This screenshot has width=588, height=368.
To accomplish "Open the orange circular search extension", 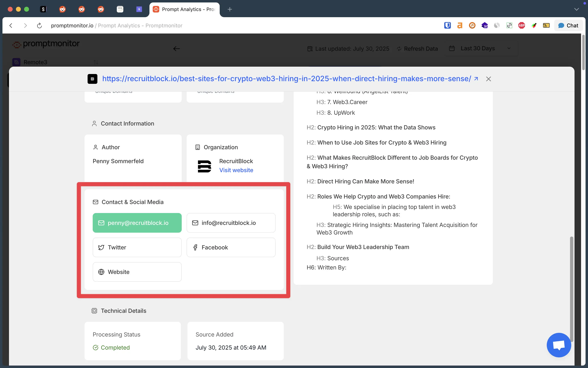I will click(x=472, y=25).
